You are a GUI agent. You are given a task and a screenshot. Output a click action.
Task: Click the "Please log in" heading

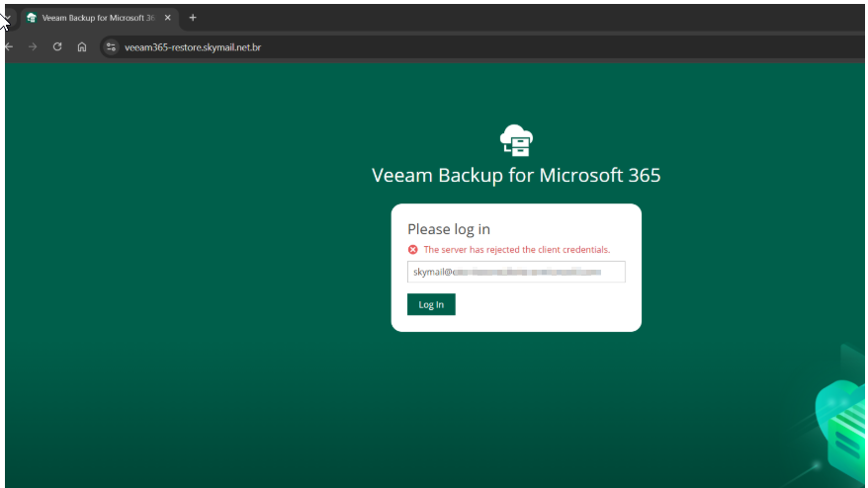click(449, 229)
